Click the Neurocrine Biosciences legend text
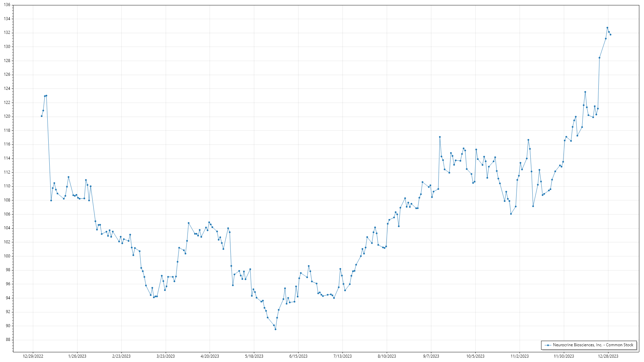Viewport: 644px width, 362px height. (x=593, y=345)
